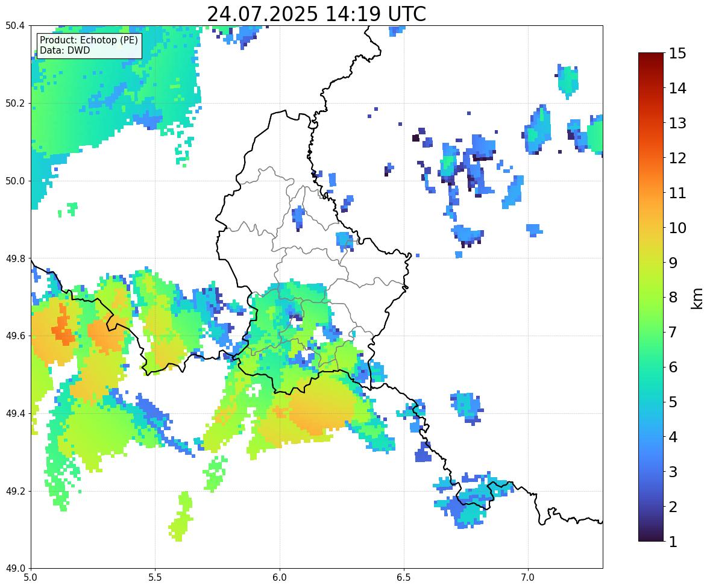Click the colorbar label '12'
Image resolution: width=710 pixels, height=588 pixels.
(x=677, y=158)
